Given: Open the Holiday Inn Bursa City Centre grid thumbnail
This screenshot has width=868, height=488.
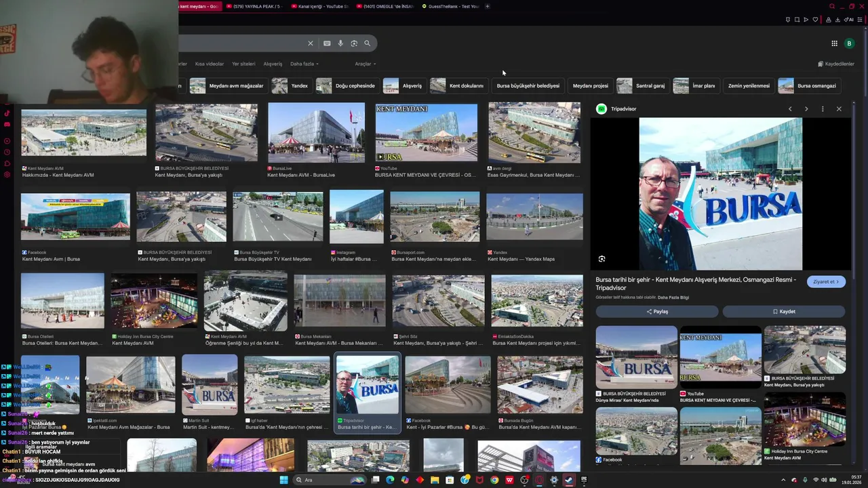Looking at the screenshot, I should click(x=154, y=302).
